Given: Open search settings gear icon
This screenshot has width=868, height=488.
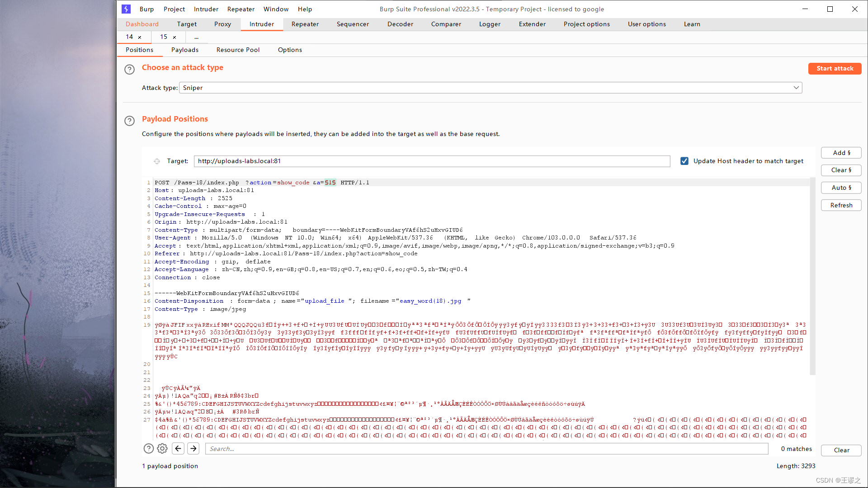Looking at the screenshot, I should pos(162,449).
